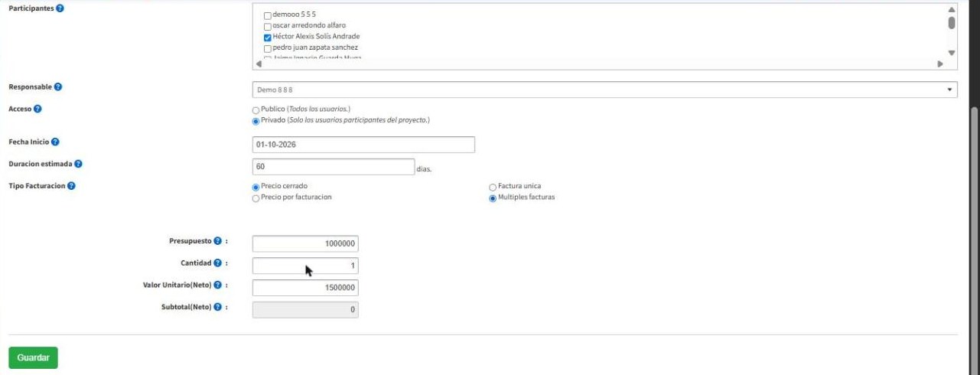This screenshot has width=980, height=375.
Task: Open the Responsable dropdown
Action: [x=604, y=90]
